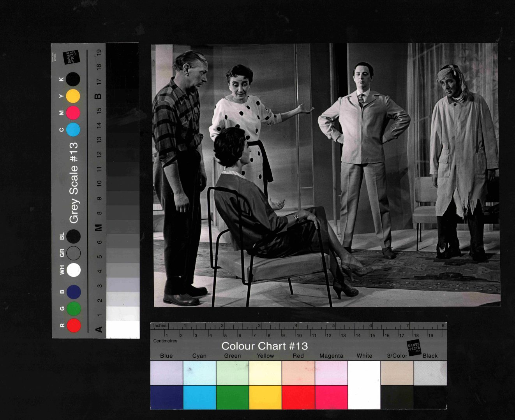Select the grey outlined circle labeled GR
This screenshot has height=420, width=515.
[x=74, y=253]
